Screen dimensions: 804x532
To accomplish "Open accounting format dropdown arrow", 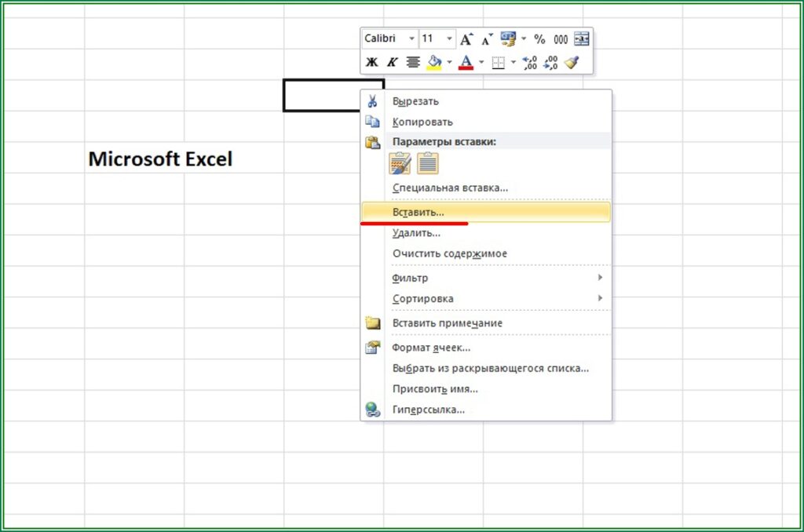I will point(524,39).
